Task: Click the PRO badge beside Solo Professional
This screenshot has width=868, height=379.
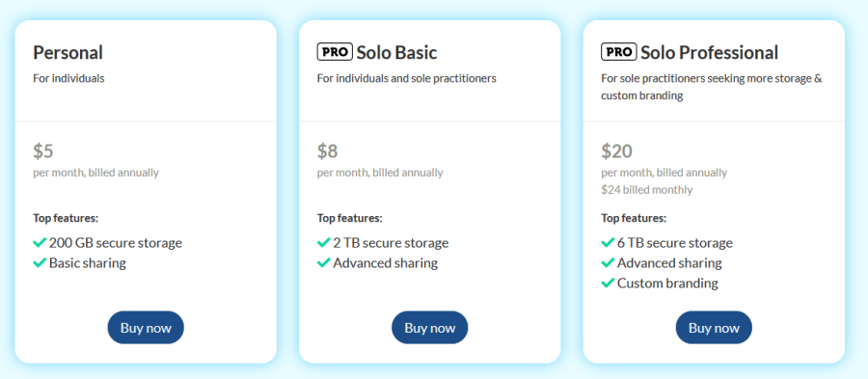Action: coord(619,52)
